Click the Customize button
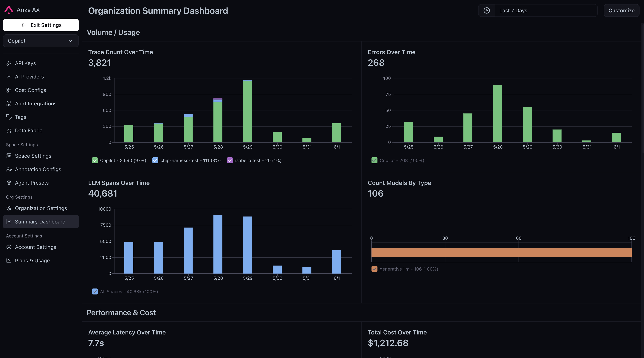Screen dimensions: 644x358 pyautogui.click(x=621, y=10)
